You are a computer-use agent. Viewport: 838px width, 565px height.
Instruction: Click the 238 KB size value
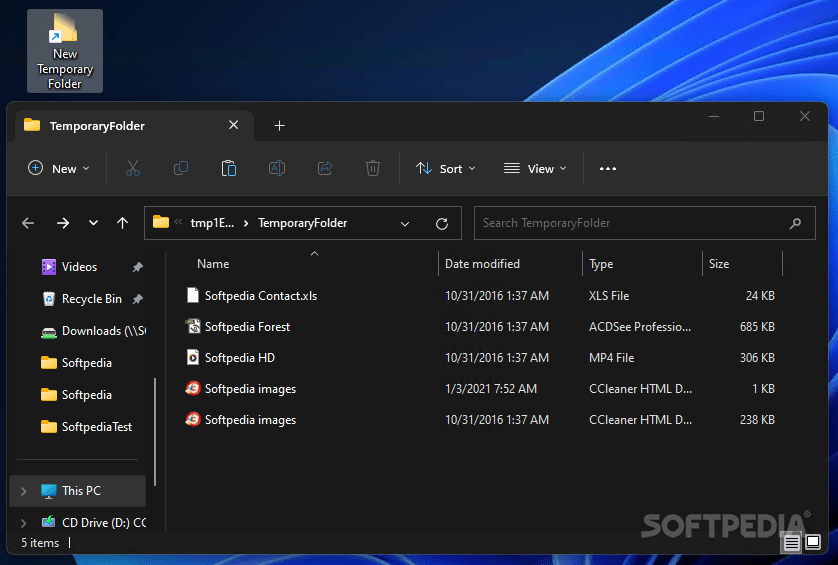[x=757, y=420]
